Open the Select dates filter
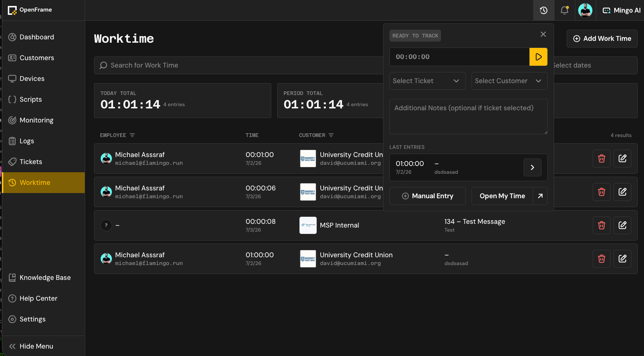 (595, 65)
